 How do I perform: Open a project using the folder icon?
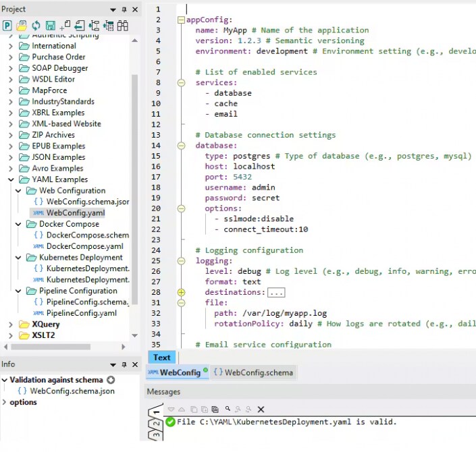pos(22,26)
